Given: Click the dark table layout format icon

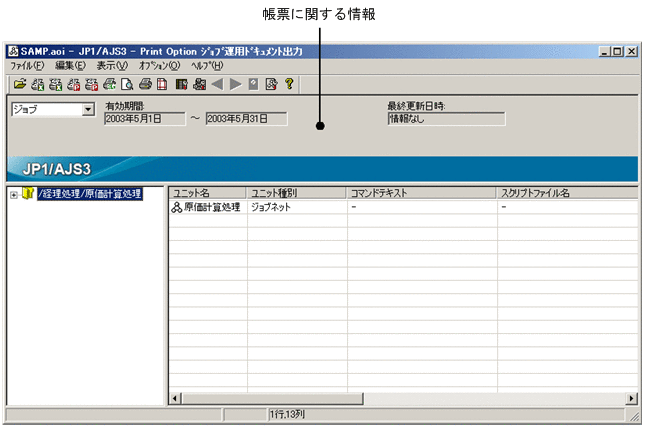Looking at the screenshot, I should [181, 84].
